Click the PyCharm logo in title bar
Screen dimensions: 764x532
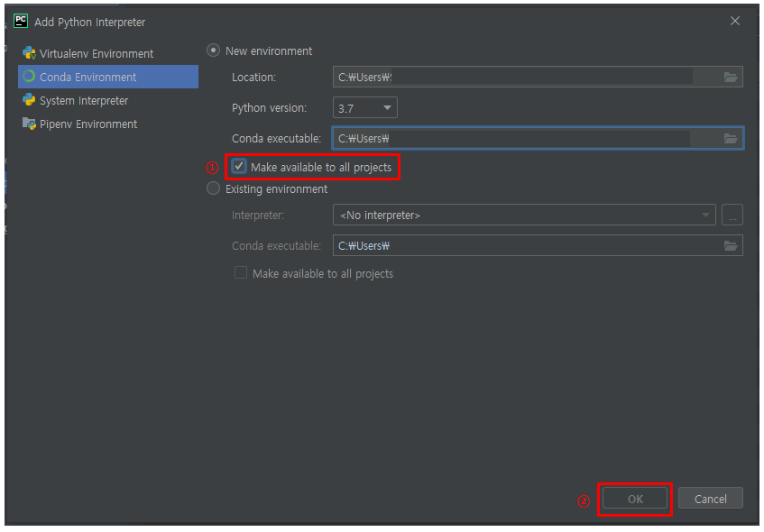pos(21,22)
